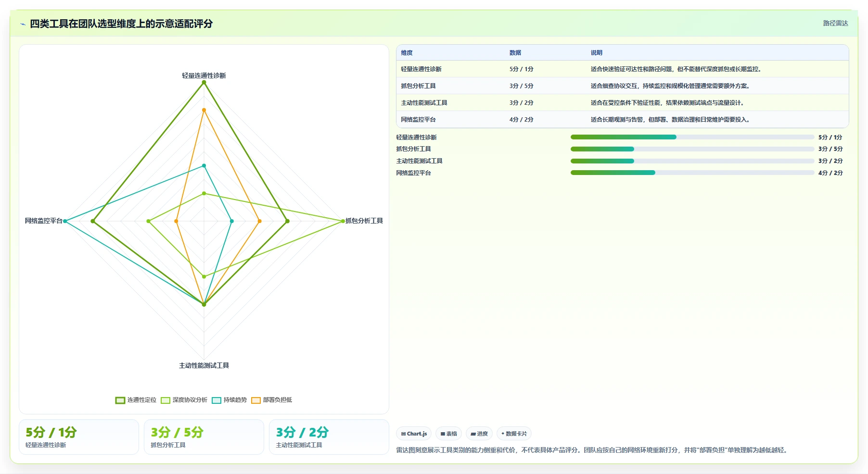Viewport: 868px width, 474px height.
Task: Click the orange point on the 轻量连通性诊断 axis
Action: click(204, 110)
